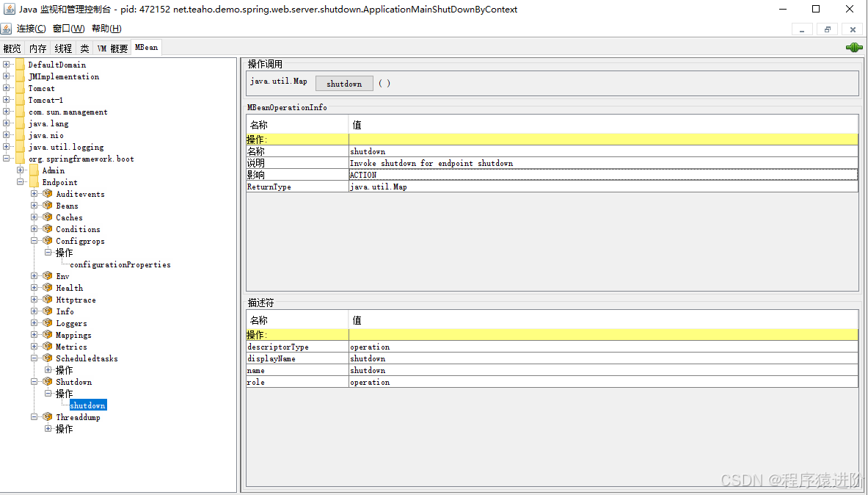Image resolution: width=868 pixels, height=495 pixels.
Task: Expand the java.lang domain node
Action: tap(7, 123)
